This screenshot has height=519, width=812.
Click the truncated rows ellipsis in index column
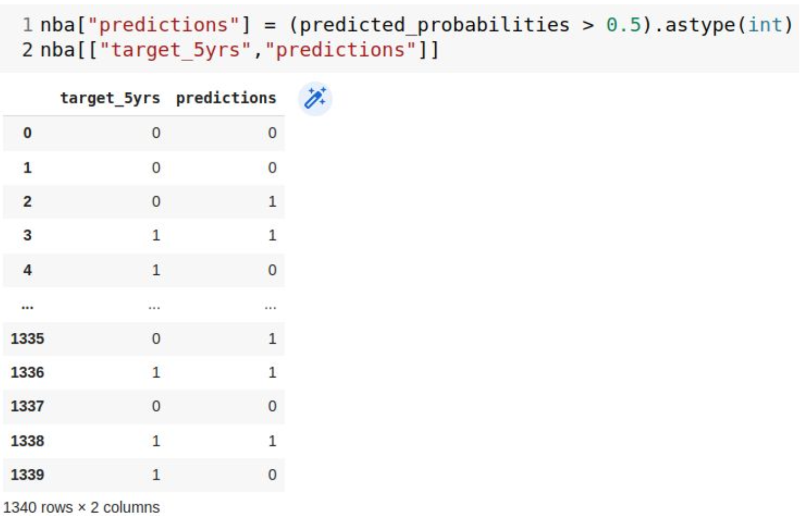[x=28, y=306]
